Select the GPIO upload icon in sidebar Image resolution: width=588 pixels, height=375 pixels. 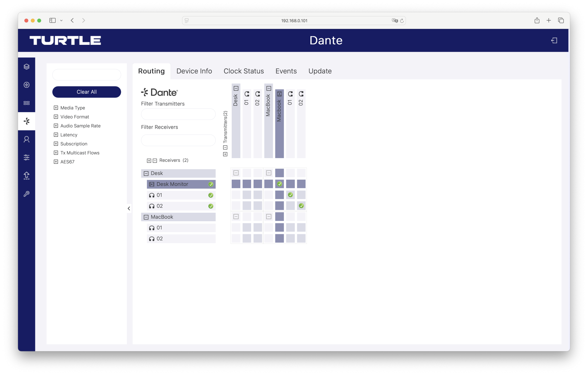coord(27,176)
